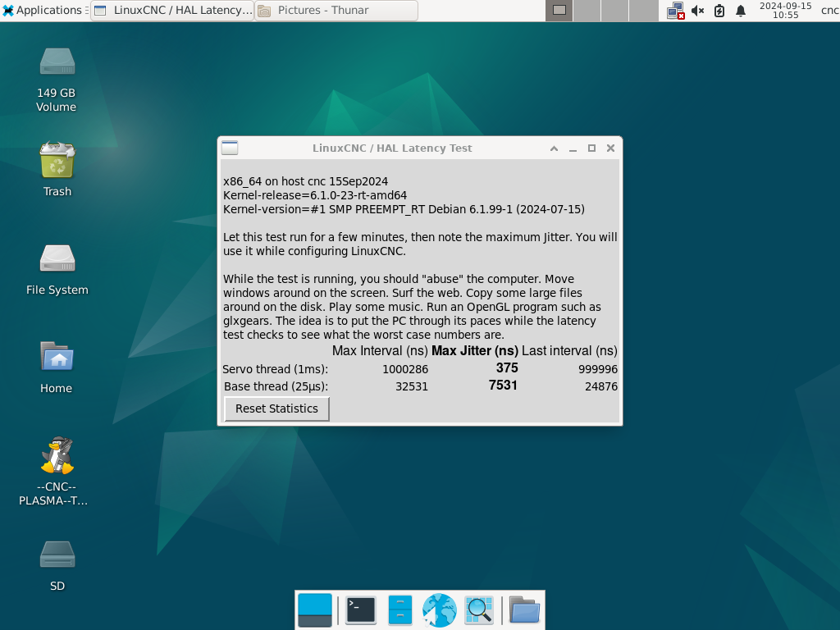
Task: Open the notifications bell icon
Action: tap(741, 11)
